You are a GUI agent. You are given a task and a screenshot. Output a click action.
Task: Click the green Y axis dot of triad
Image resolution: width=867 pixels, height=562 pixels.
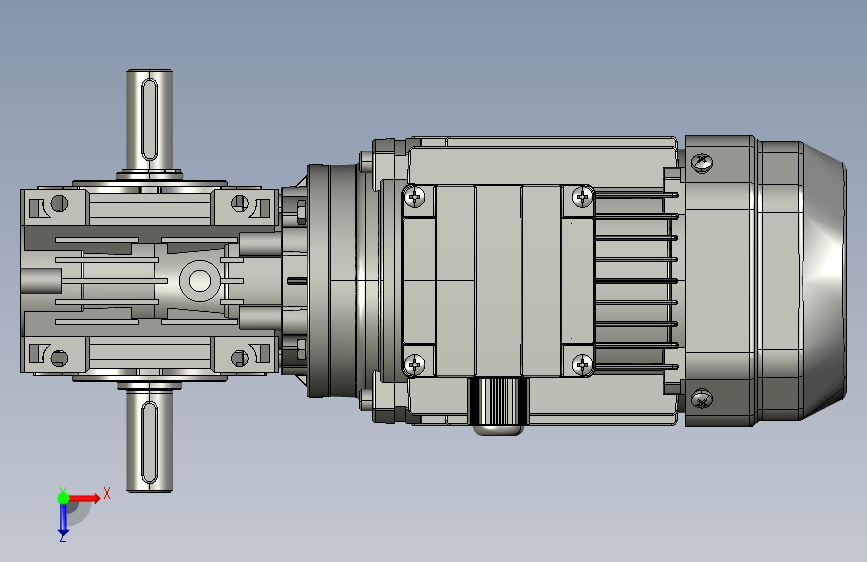coord(63,498)
